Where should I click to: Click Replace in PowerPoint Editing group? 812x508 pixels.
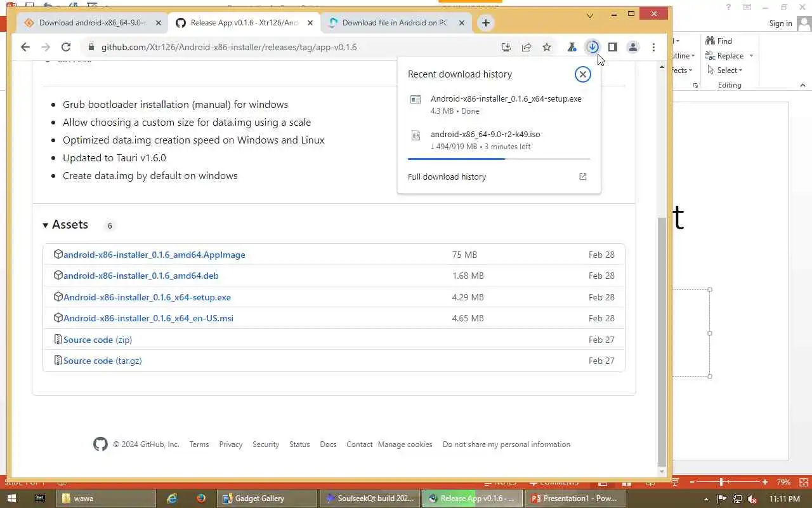[x=725, y=56]
